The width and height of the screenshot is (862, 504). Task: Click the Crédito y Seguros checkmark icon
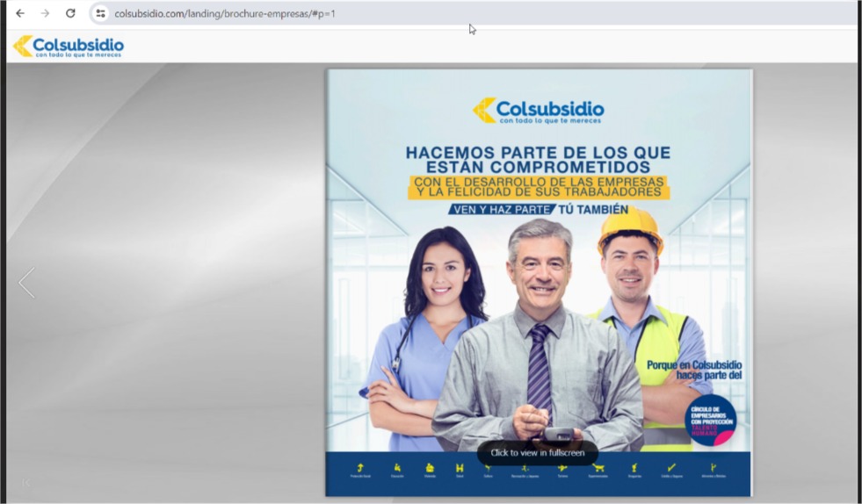[x=671, y=468]
